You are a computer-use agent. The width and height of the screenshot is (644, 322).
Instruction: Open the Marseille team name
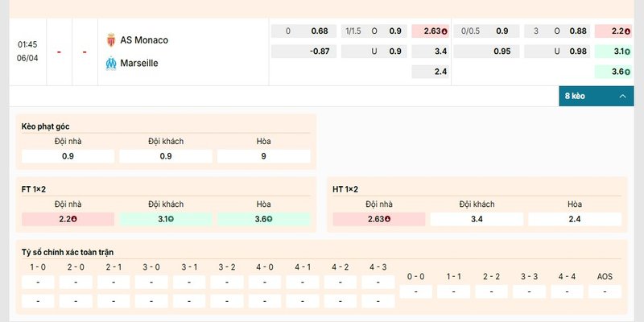pos(139,64)
